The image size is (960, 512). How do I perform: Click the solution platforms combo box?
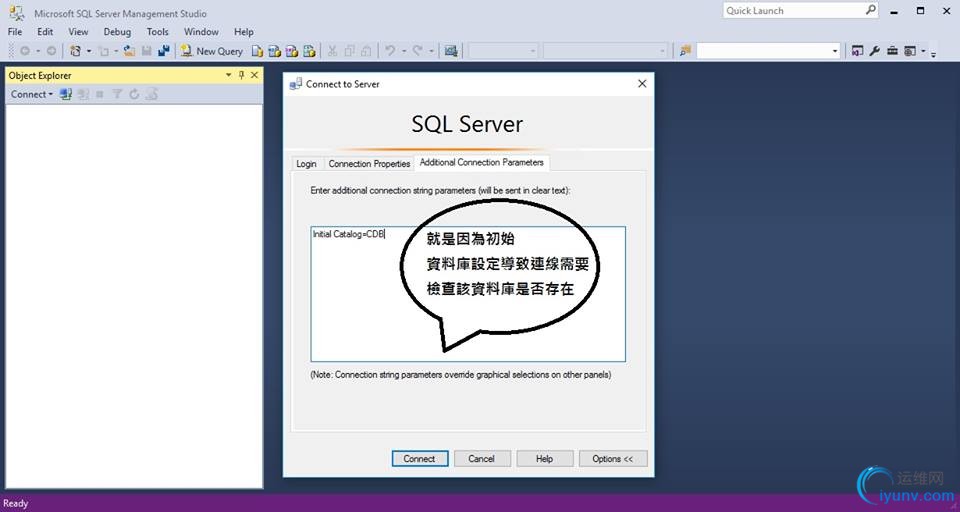pos(606,51)
